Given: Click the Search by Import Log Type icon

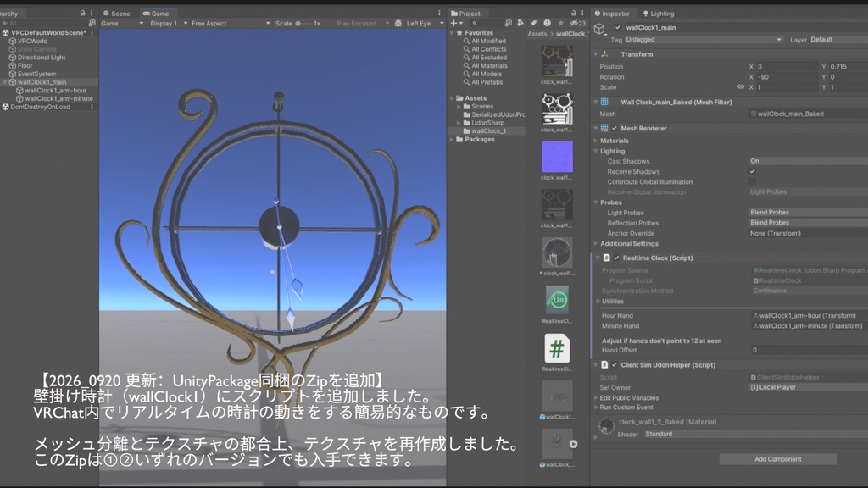Looking at the screenshot, I should [x=547, y=23].
